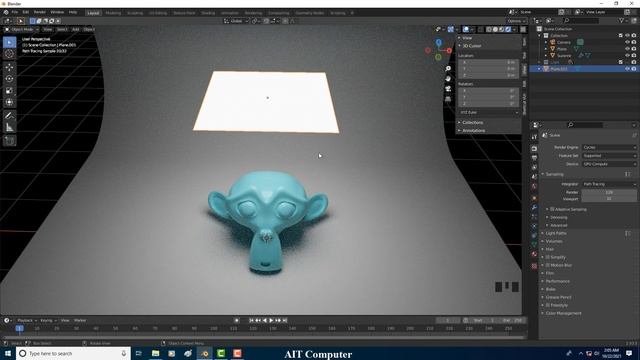The height and width of the screenshot is (360, 640).
Task: Adjust the Render samples field
Action: (x=609, y=192)
